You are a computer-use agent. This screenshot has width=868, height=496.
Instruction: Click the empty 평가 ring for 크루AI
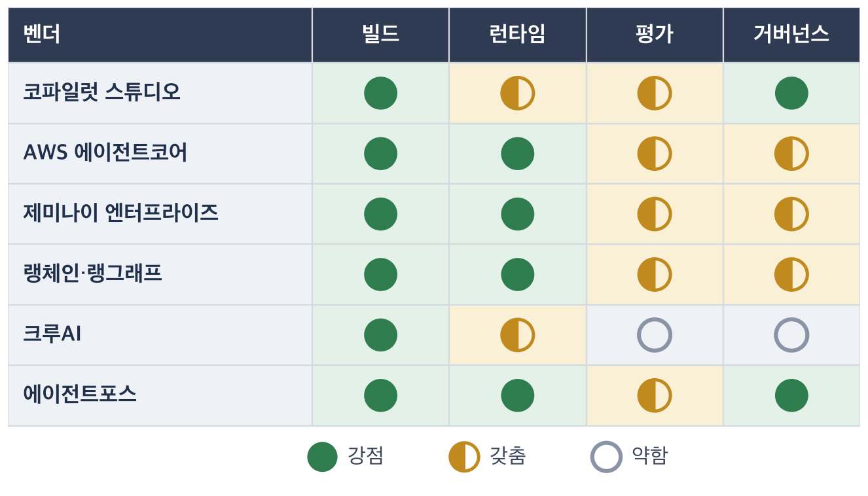655,335
